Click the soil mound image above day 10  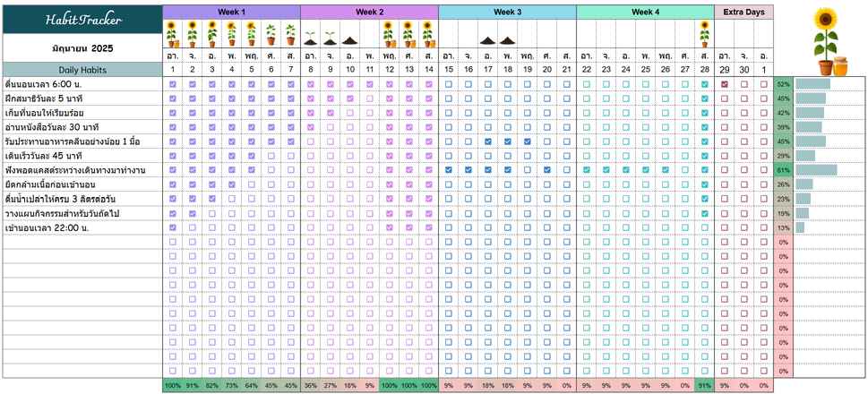click(350, 40)
